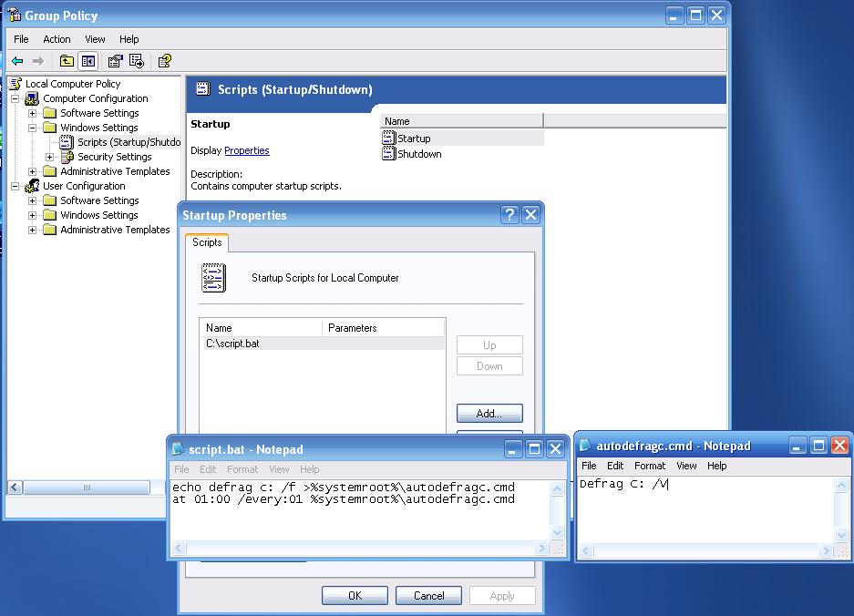Click the script icon in Scripts header banner

[x=202, y=88]
